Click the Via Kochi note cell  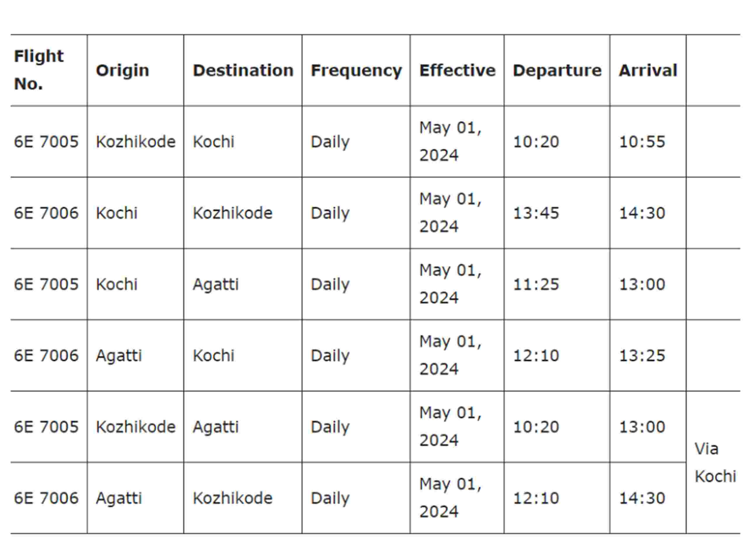(x=715, y=463)
